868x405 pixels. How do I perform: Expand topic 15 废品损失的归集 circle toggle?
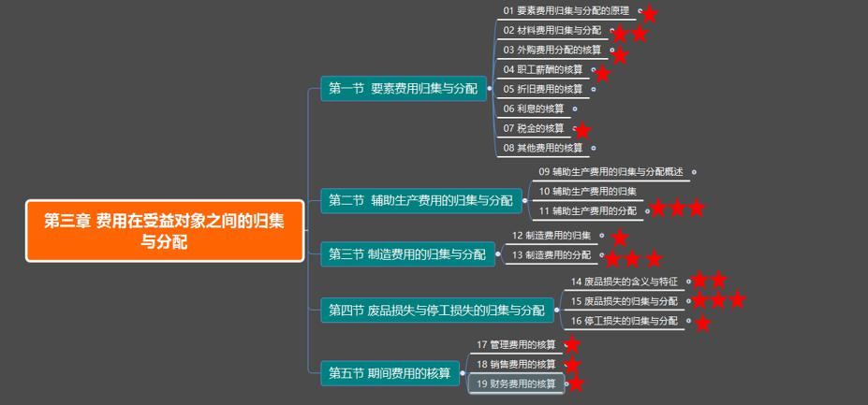688,301
